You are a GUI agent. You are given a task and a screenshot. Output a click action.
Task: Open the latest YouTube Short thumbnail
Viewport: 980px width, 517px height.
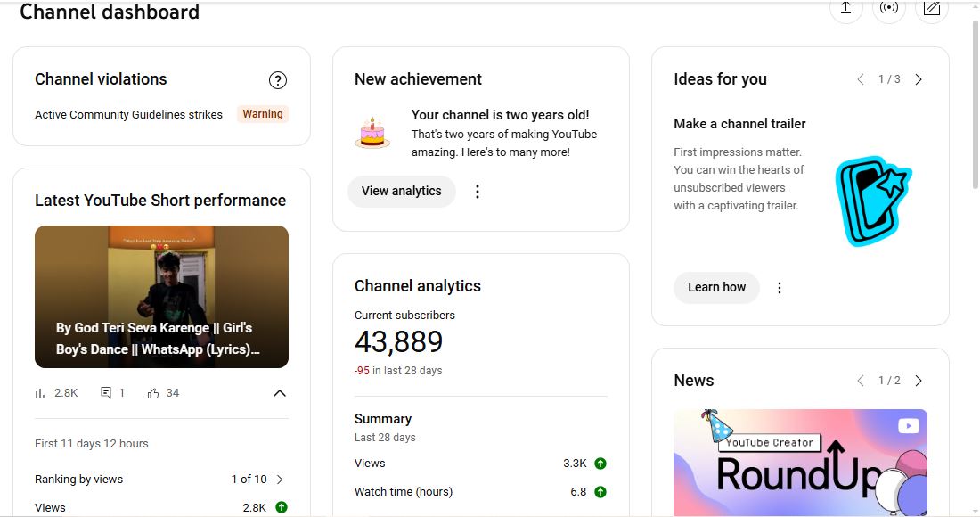tap(161, 296)
